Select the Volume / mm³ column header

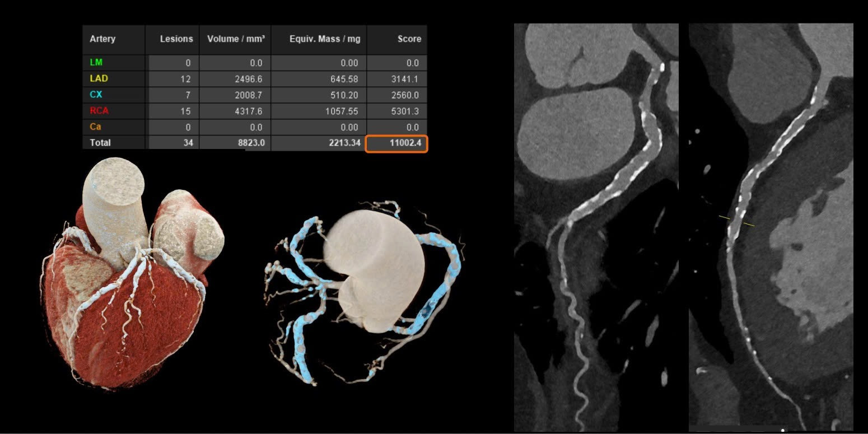236,39
